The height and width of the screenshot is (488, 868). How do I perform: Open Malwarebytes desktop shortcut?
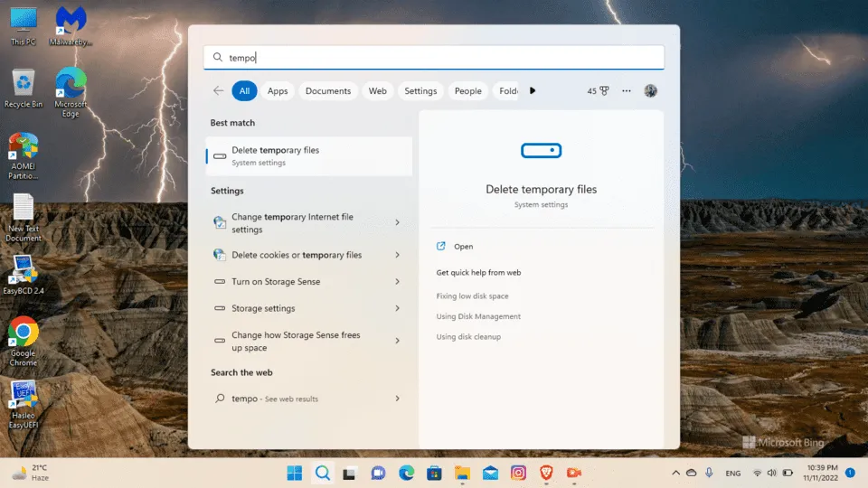coord(71,25)
